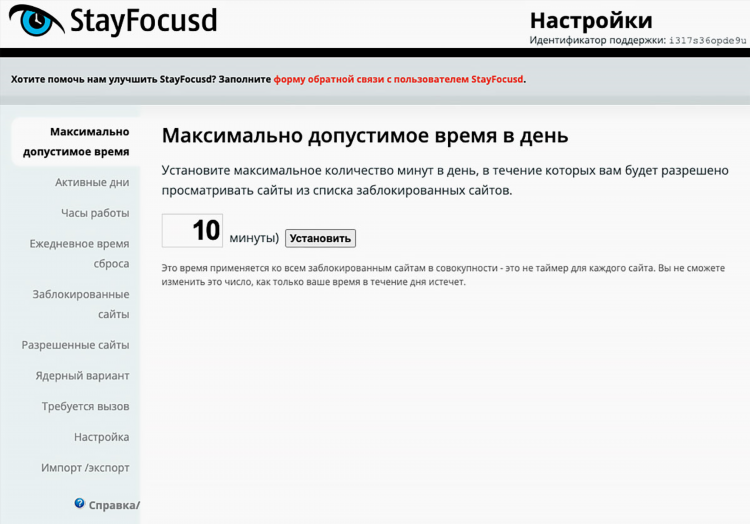
Task: Focus the minutes input showing 10
Action: tap(192, 230)
